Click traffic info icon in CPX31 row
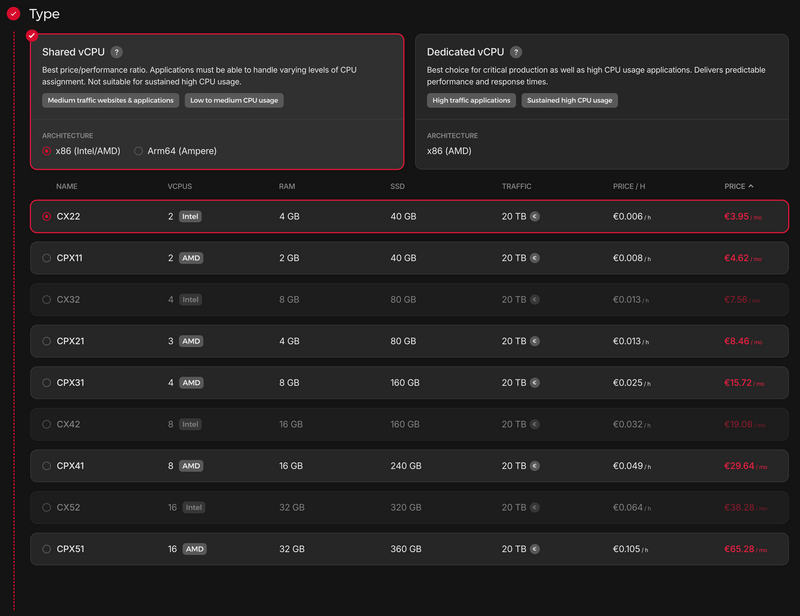 click(x=535, y=383)
